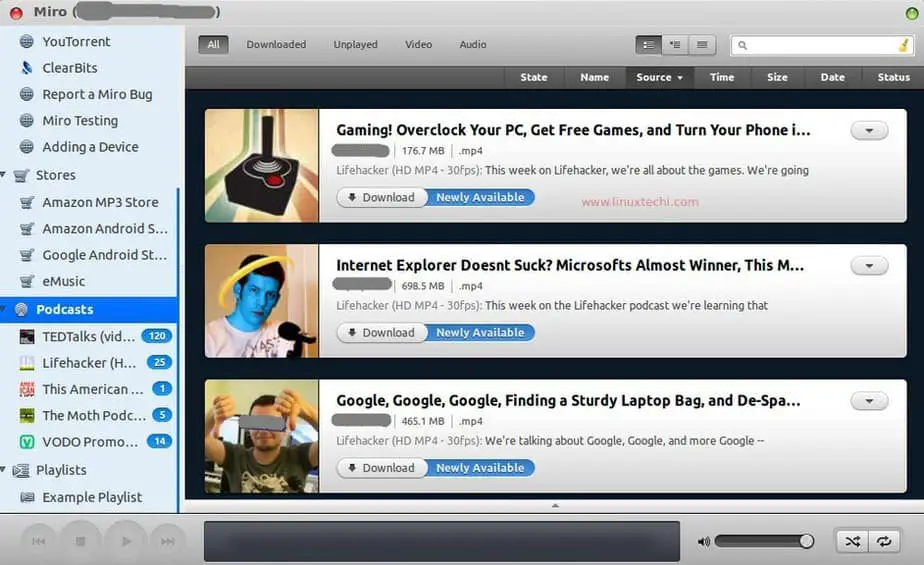The width and height of the screenshot is (924, 565).
Task: Open the YouTorrent site in sidebar
Action: tap(76, 41)
